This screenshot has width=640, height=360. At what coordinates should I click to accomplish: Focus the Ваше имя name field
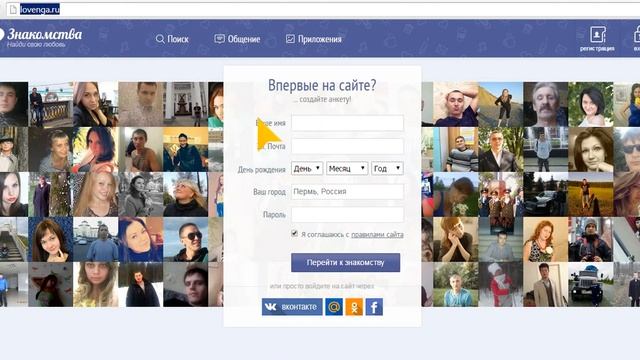347,123
